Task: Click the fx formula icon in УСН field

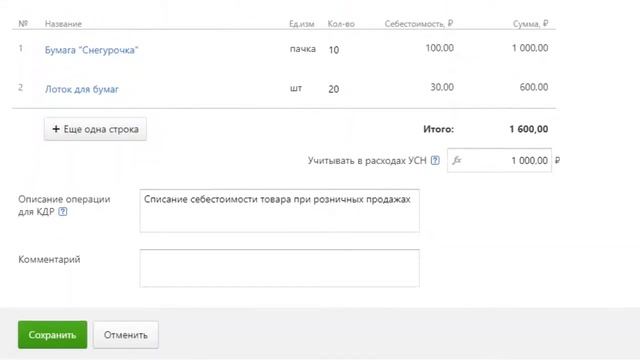Action: coord(457,160)
